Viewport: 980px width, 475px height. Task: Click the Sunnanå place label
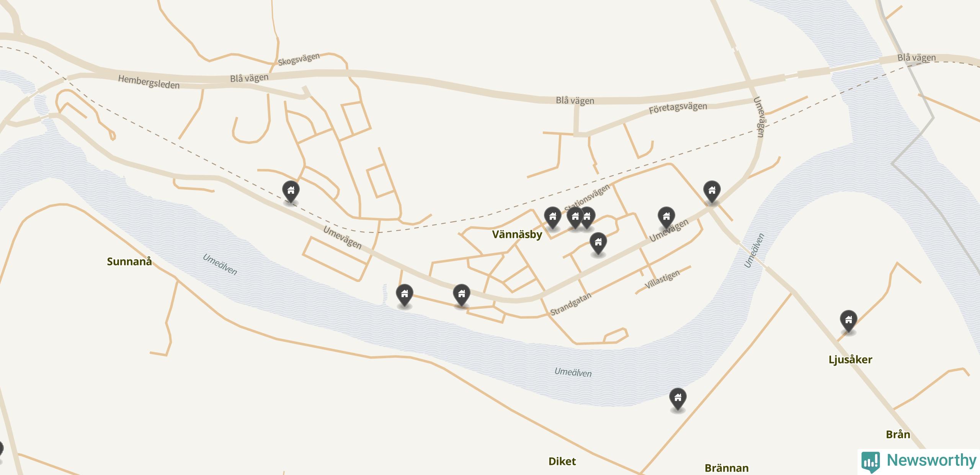click(x=129, y=262)
